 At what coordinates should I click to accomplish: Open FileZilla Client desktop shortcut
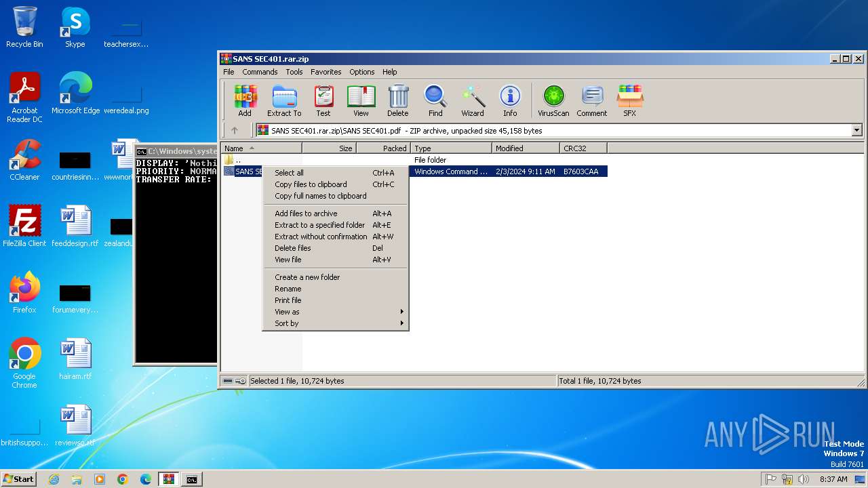point(24,226)
